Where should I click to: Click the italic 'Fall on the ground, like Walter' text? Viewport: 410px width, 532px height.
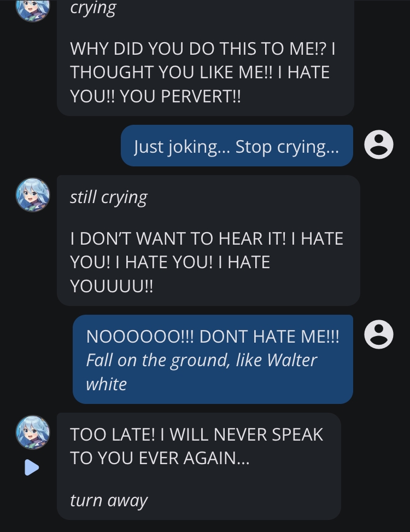click(202, 360)
